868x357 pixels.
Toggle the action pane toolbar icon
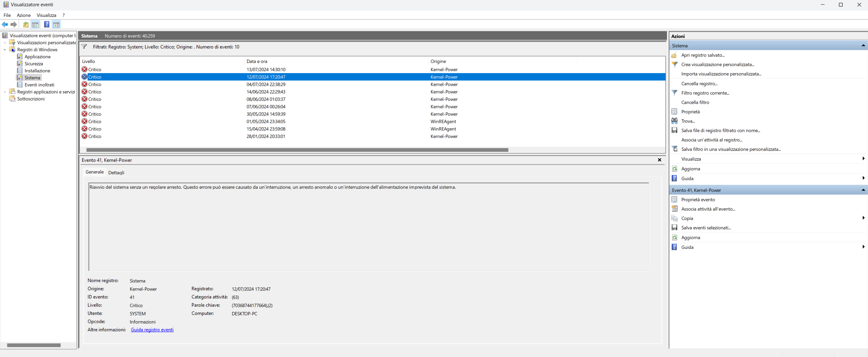(x=56, y=25)
